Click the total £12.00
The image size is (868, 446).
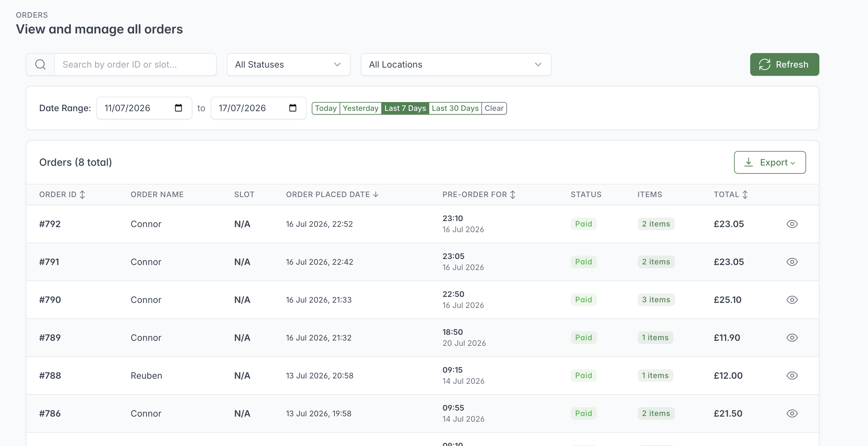[728, 375]
